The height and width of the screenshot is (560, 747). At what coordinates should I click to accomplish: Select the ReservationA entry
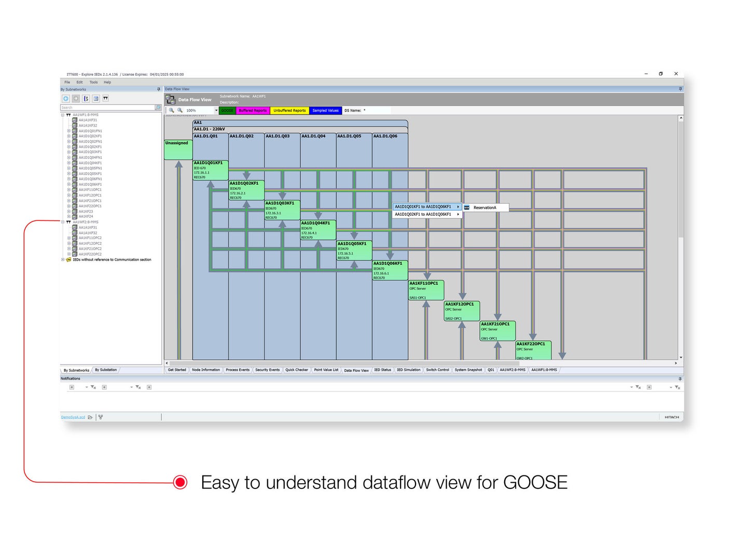tap(486, 207)
